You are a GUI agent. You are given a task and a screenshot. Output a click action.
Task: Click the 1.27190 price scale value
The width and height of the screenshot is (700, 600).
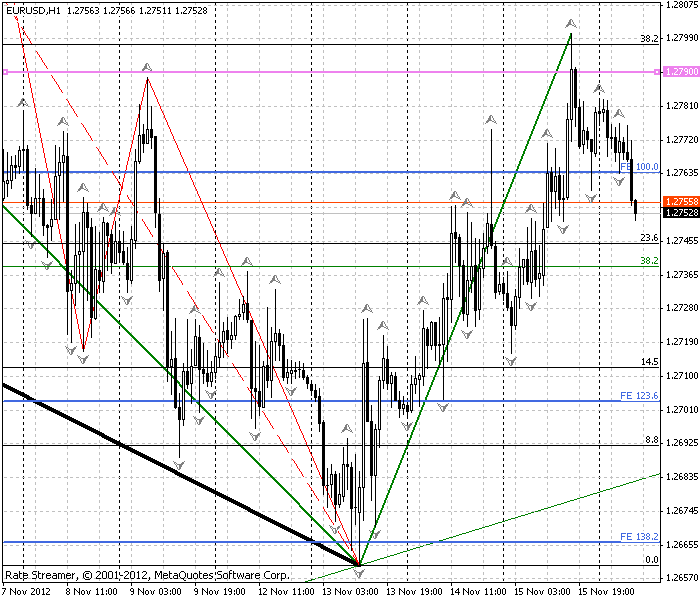(x=682, y=342)
